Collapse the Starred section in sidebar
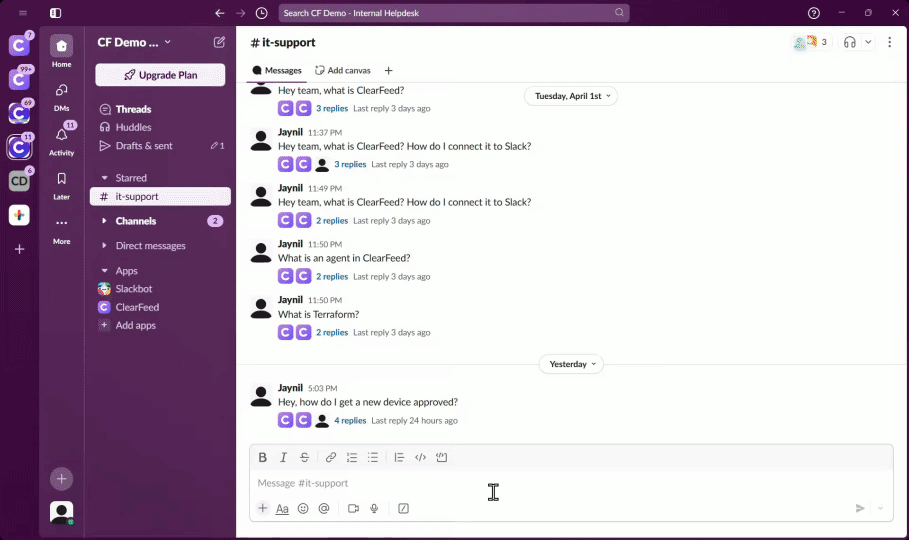Image resolution: width=909 pixels, height=540 pixels. coord(105,178)
